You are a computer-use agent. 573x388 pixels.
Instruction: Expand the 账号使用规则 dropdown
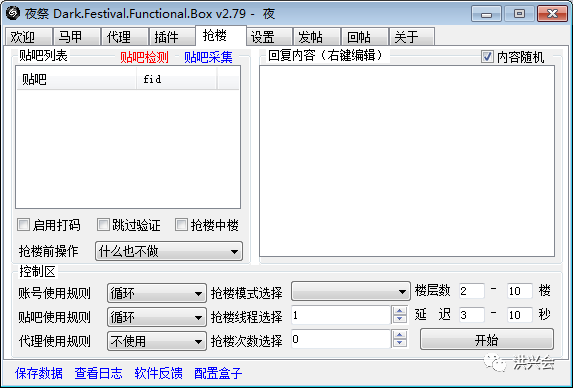point(157,293)
